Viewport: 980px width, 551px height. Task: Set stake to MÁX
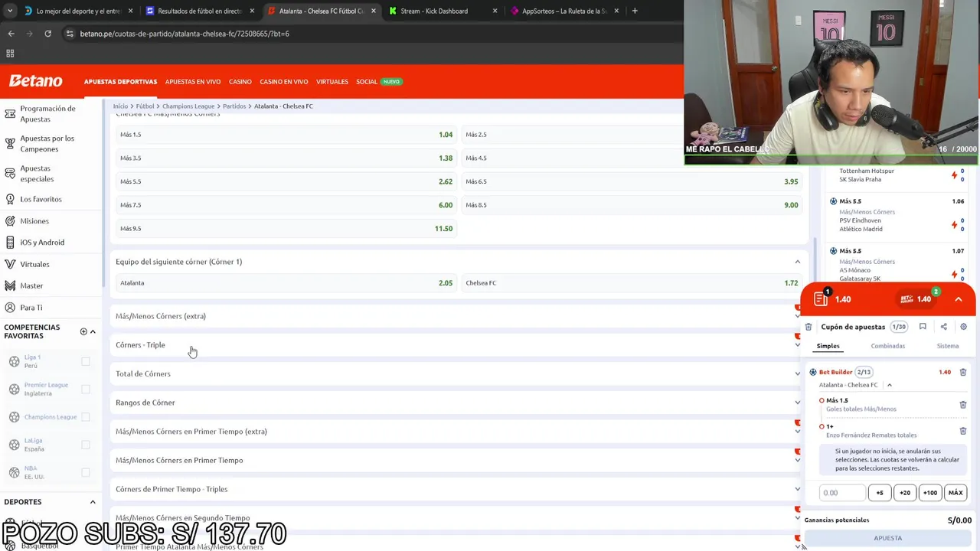(955, 493)
